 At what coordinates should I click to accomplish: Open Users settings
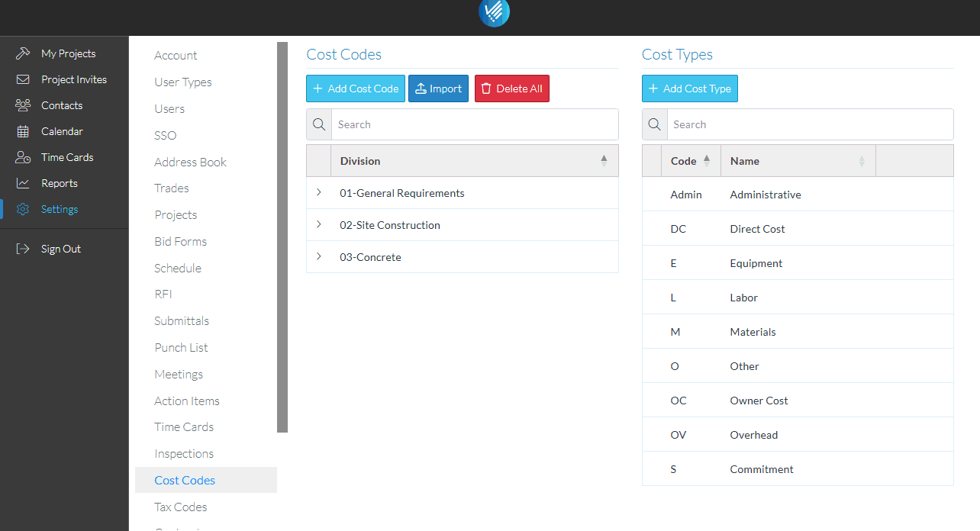coord(169,109)
